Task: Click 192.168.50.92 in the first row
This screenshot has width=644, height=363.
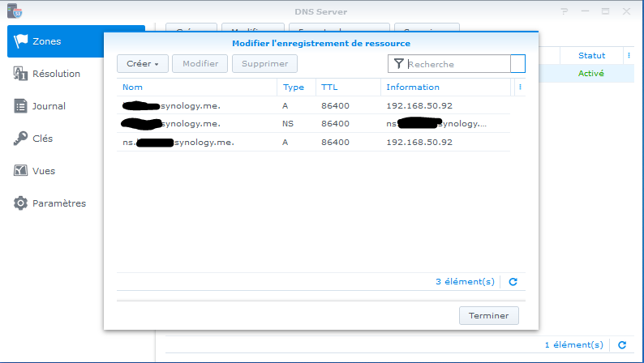Action: [x=419, y=105]
